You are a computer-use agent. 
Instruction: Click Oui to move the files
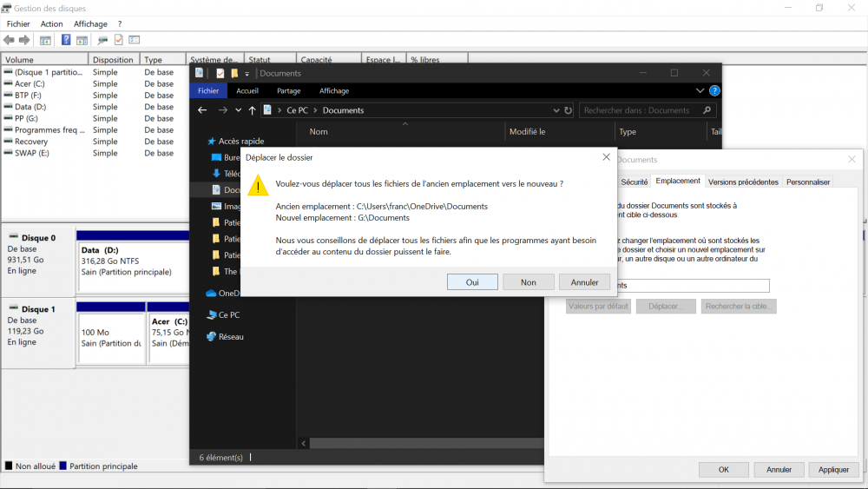472,282
